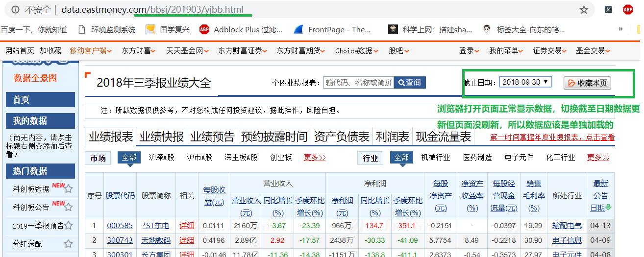Expand the 天天基金网 dropdown menu
The height and width of the screenshot is (257, 644).
pos(188,50)
